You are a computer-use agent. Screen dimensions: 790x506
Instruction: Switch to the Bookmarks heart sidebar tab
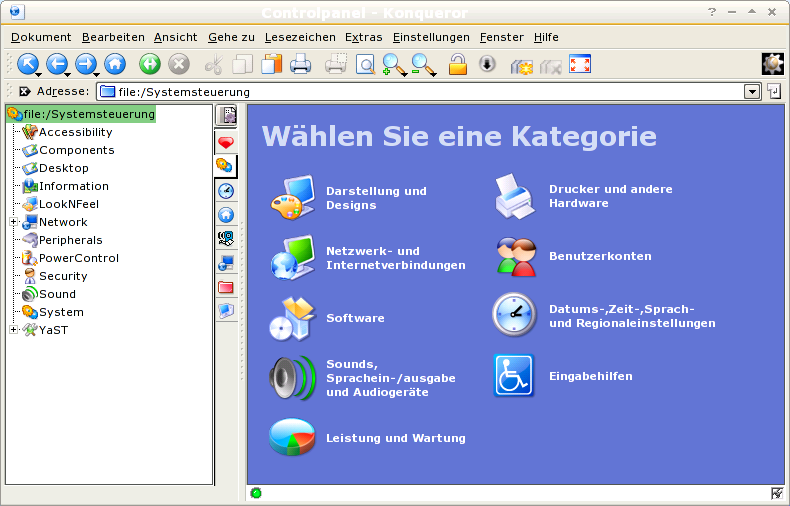(x=226, y=143)
